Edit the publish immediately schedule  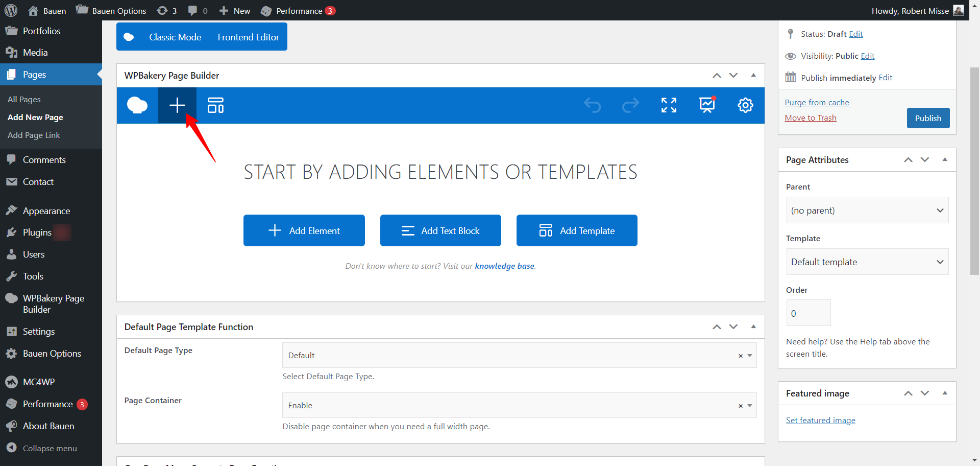click(886, 78)
